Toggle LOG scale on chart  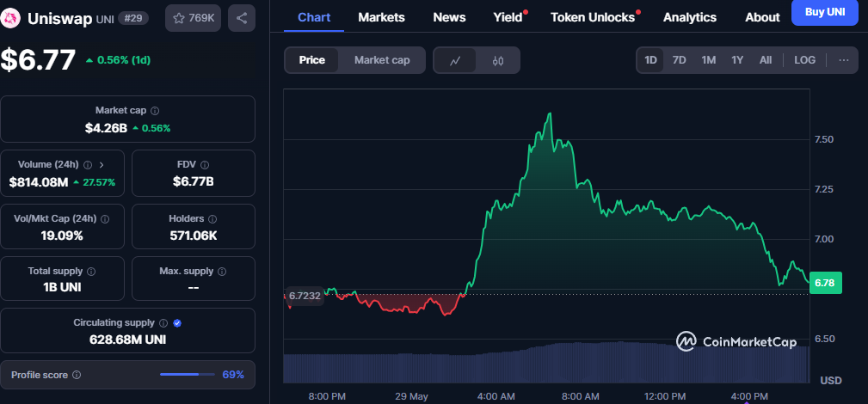pos(805,60)
